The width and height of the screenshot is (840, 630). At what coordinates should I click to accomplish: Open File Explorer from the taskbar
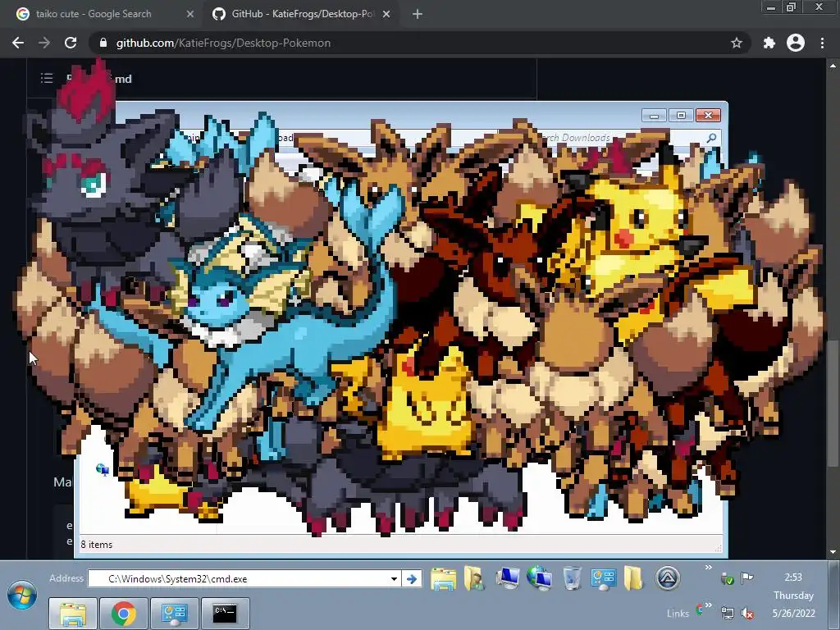tap(73, 614)
